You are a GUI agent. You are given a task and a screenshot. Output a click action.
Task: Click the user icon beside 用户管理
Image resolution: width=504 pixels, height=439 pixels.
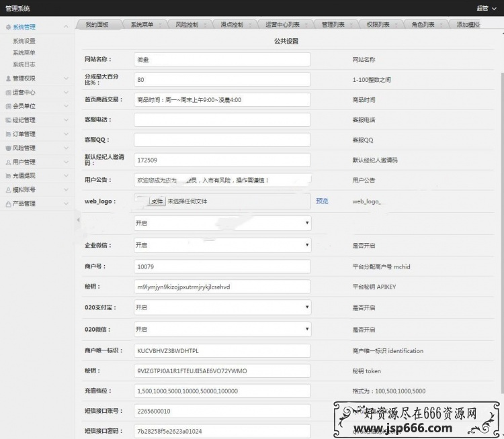click(x=8, y=162)
